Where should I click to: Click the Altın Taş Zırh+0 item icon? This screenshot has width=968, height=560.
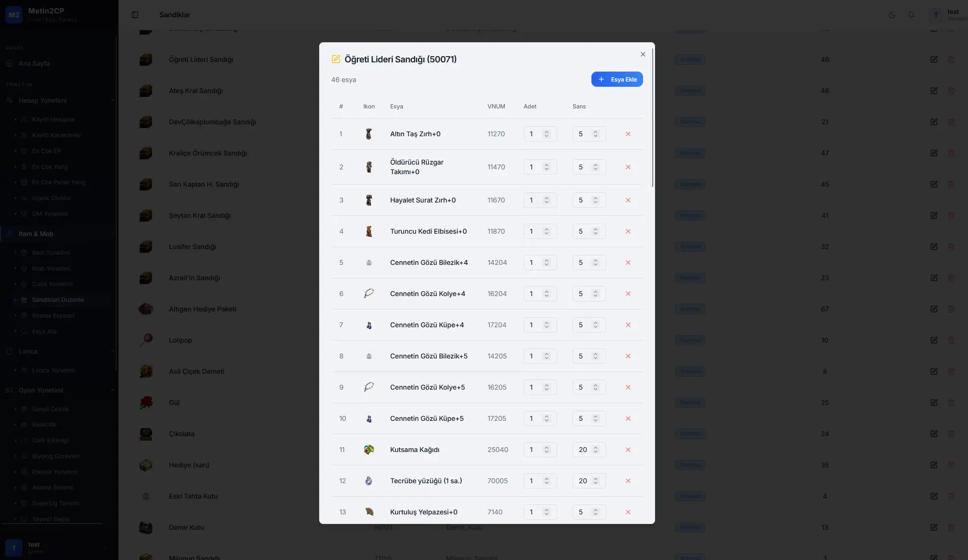(x=369, y=134)
